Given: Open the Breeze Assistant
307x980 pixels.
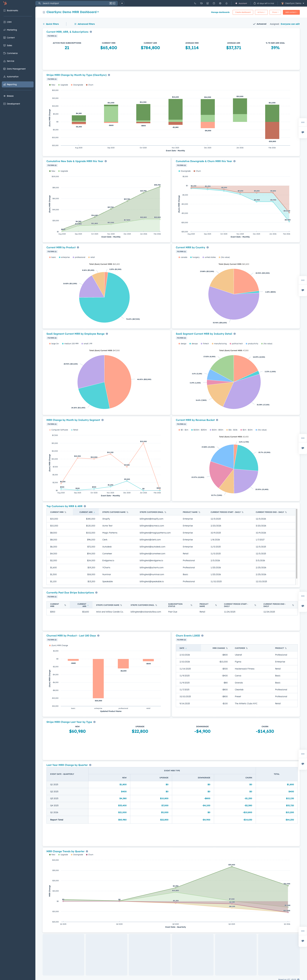Looking at the screenshot, I should click(x=241, y=3).
